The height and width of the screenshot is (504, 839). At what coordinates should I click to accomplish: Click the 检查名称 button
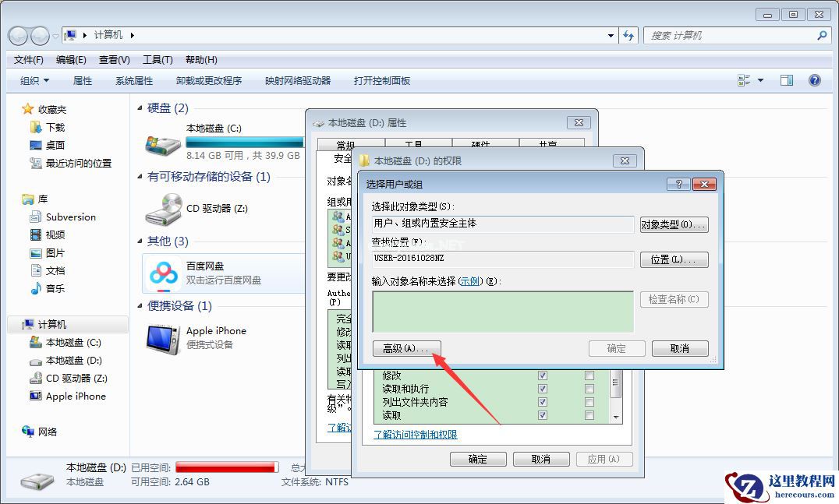(674, 300)
